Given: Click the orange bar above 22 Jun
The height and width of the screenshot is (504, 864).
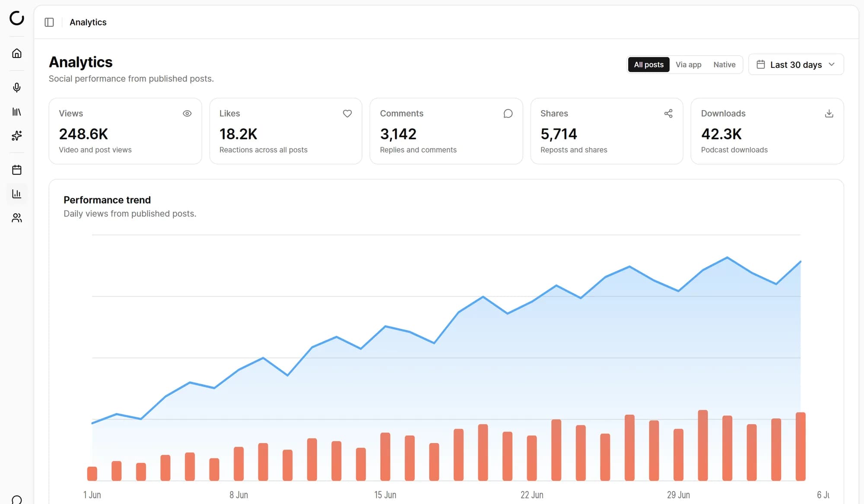Looking at the screenshot, I should point(532,458).
